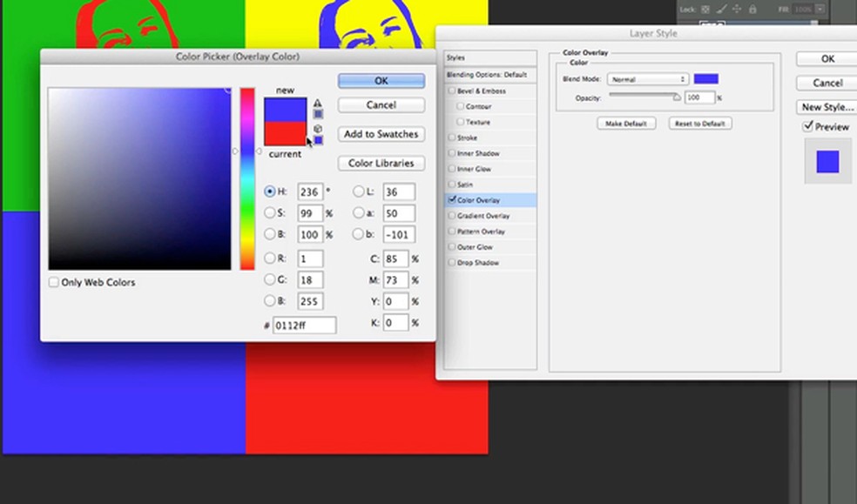Click the Add to Swatches button
The image size is (857, 504).
(381, 134)
